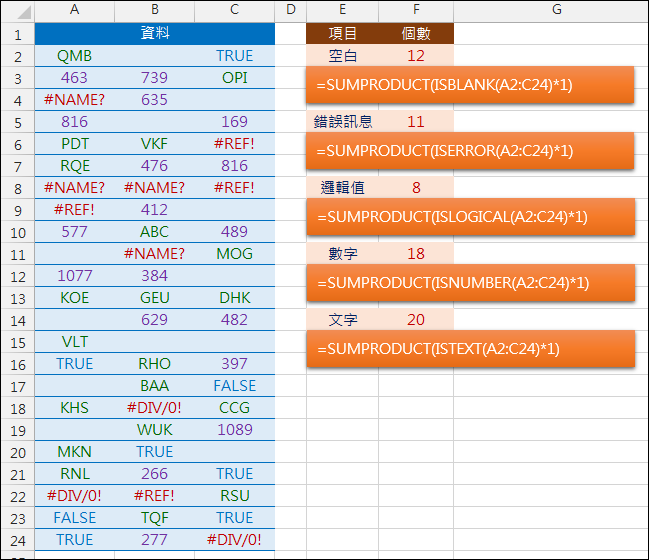Click the error count value 11

coord(416,122)
